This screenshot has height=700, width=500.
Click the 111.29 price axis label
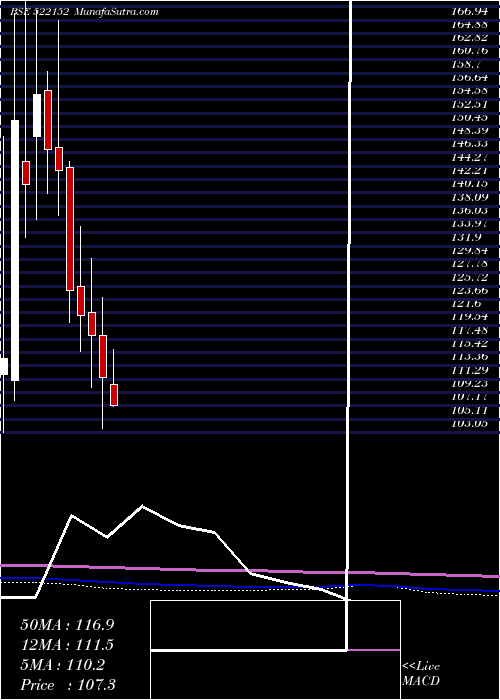coord(469,370)
